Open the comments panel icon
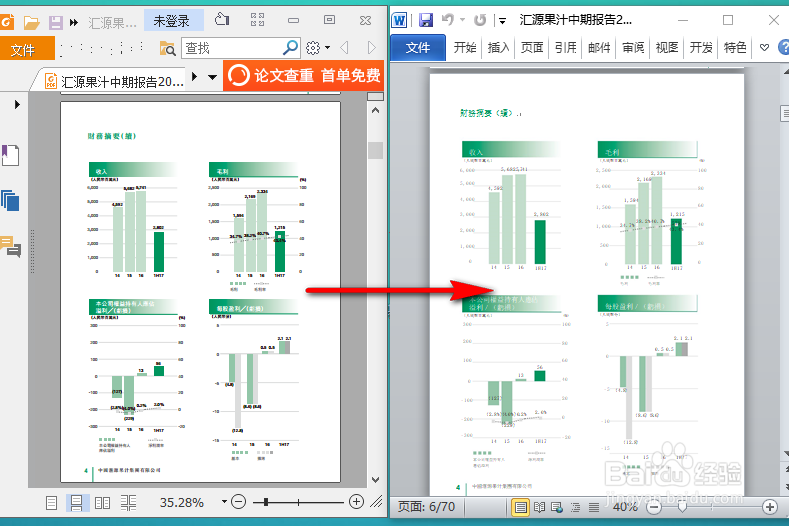The width and height of the screenshot is (789, 526). click(11, 247)
